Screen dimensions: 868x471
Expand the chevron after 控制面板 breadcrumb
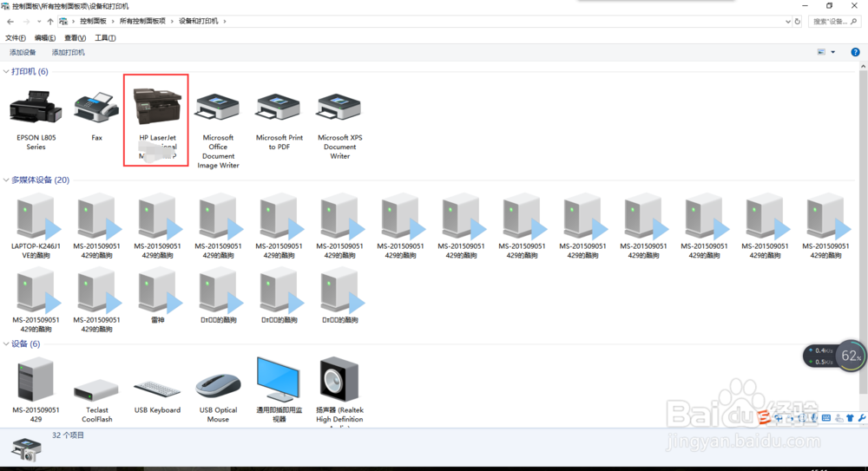113,21
